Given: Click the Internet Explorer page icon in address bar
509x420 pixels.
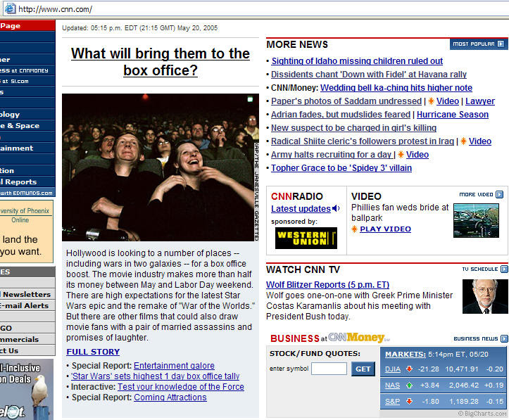Looking at the screenshot, I should point(10,8).
